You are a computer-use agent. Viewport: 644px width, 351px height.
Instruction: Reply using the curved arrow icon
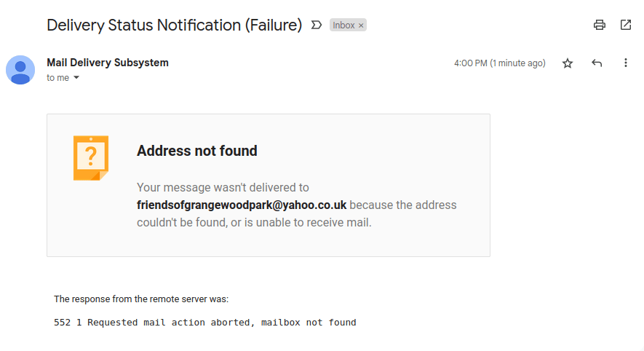pos(597,63)
